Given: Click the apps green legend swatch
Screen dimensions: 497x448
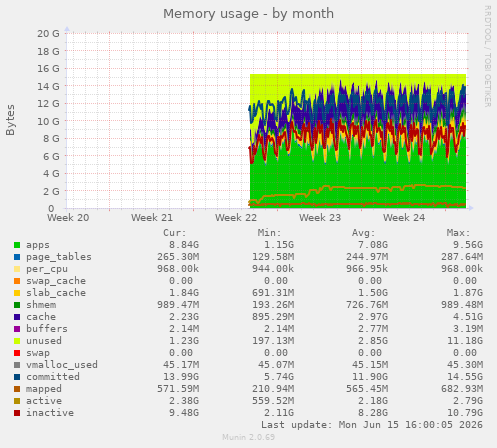Looking at the screenshot, I should click(17, 245).
